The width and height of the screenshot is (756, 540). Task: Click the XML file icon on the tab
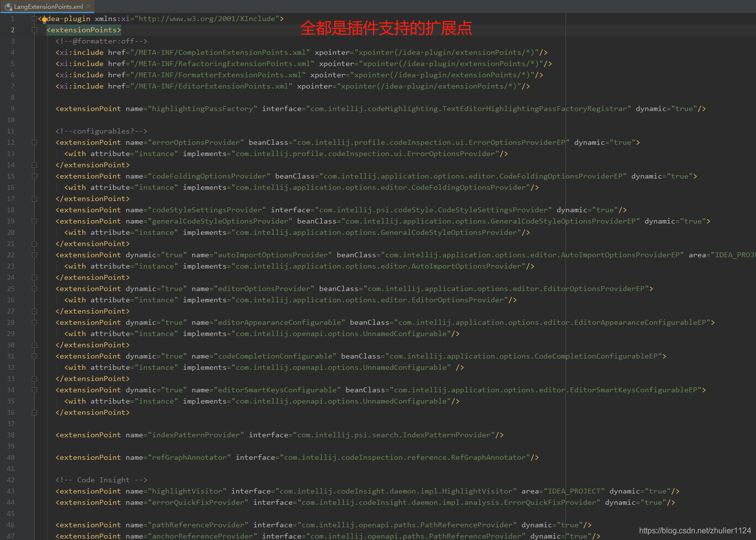tap(8, 7)
